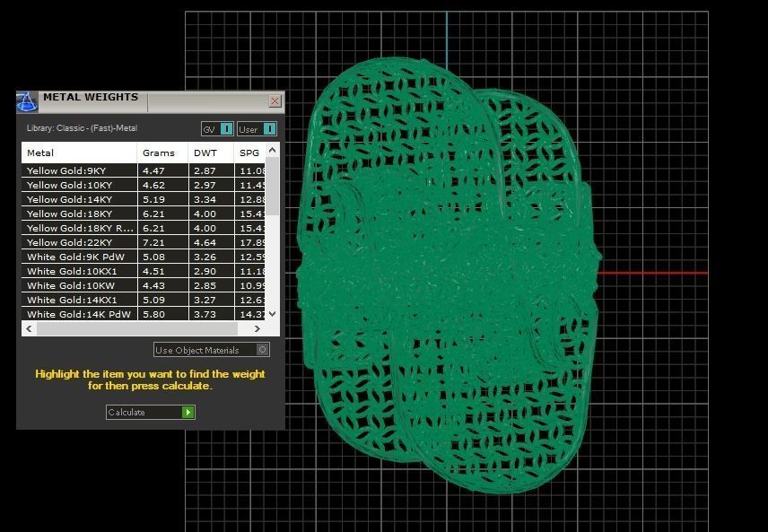
Task: Select the Yellow Gold:18KY row
Action: click(x=144, y=214)
